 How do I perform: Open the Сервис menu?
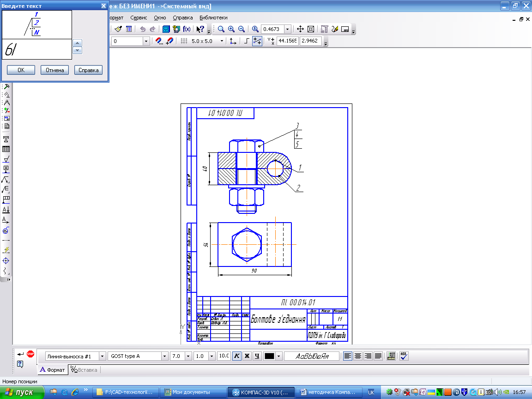[x=139, y=18]
